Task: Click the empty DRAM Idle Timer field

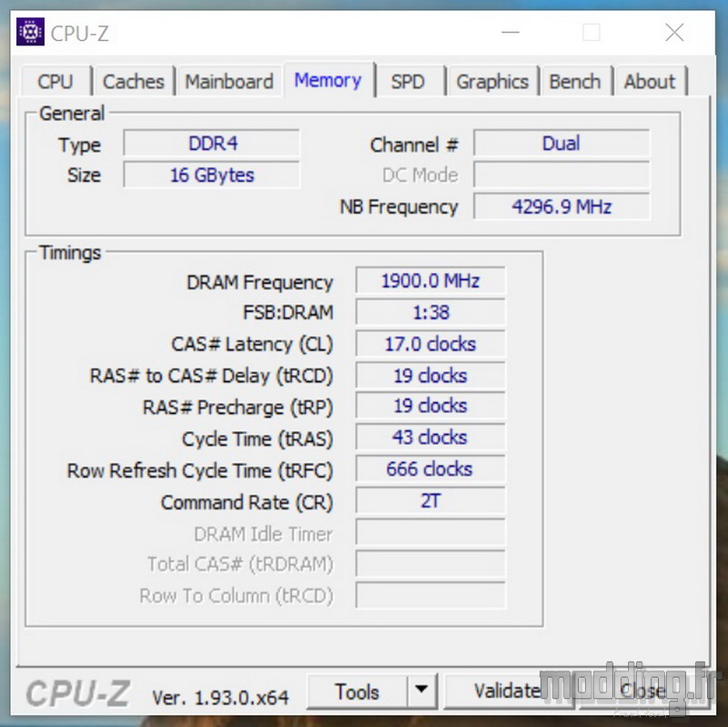Action: [430, 532]
